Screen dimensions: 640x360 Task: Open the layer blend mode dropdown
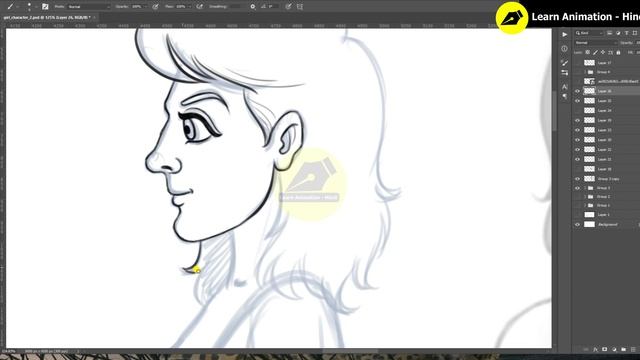tap(596, 43)
